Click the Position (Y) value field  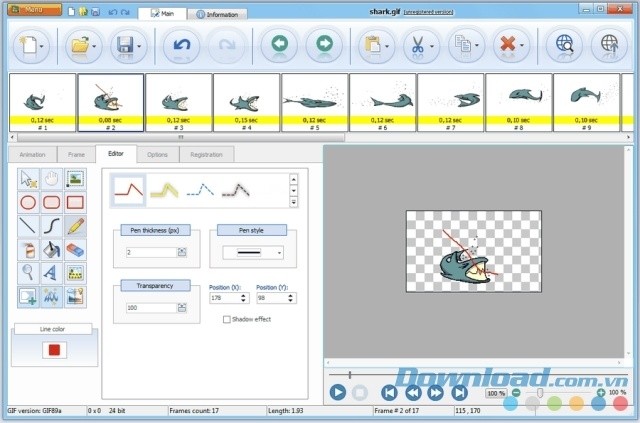coord(271,298)
